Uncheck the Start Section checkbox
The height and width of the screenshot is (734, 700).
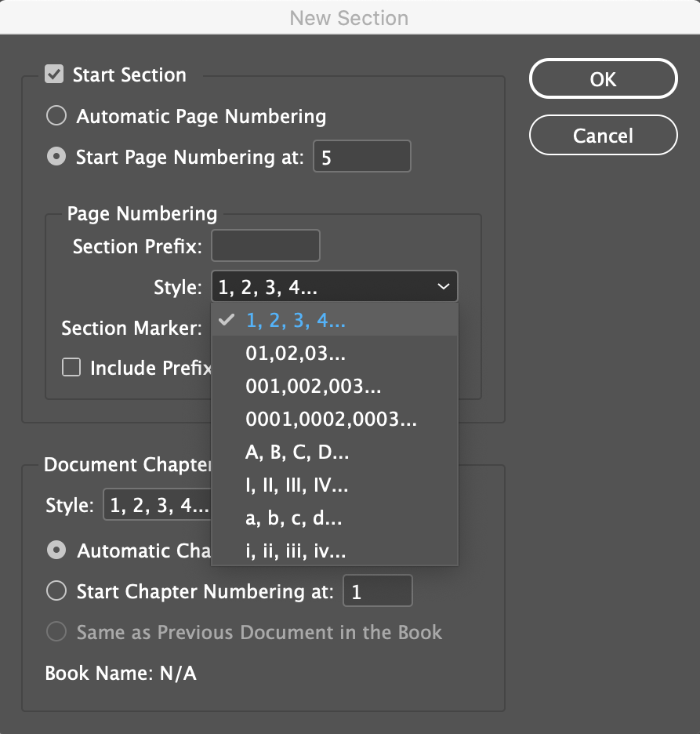(54, 74)
